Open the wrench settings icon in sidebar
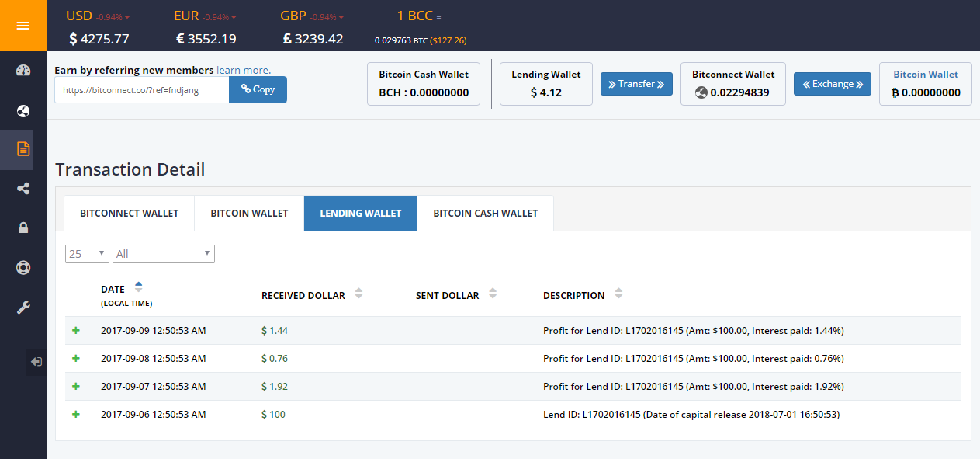 (x=23, y=308)
